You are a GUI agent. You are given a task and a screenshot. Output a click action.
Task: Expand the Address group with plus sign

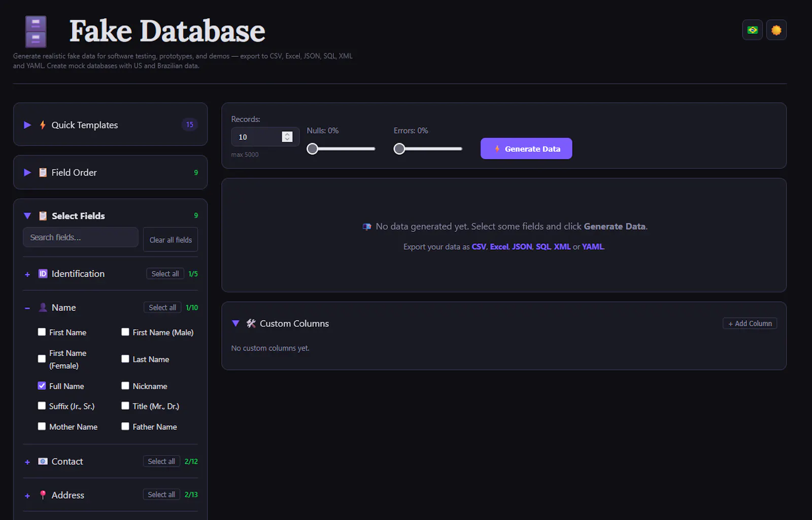(27, 496)
